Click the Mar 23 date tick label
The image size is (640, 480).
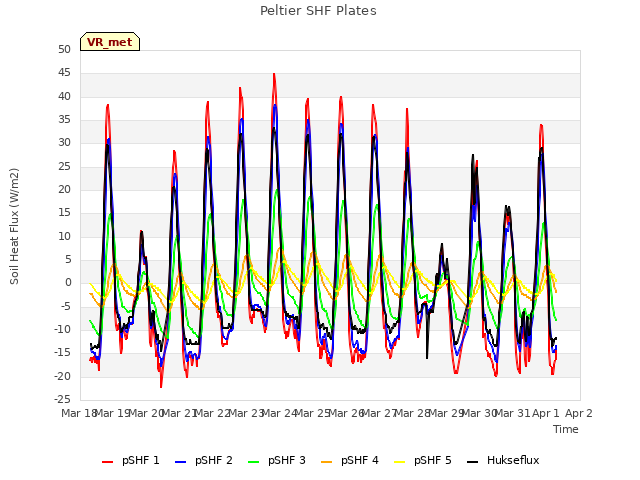coord(246,413)
